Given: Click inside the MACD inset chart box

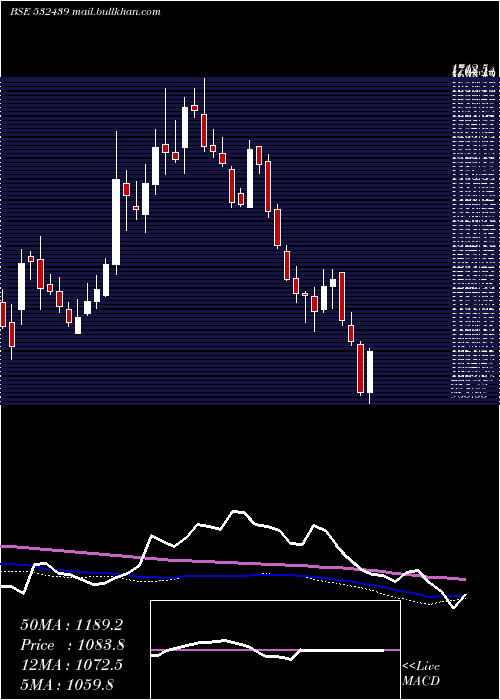Looking at the screenshot, I should click(x=275, y=650).
